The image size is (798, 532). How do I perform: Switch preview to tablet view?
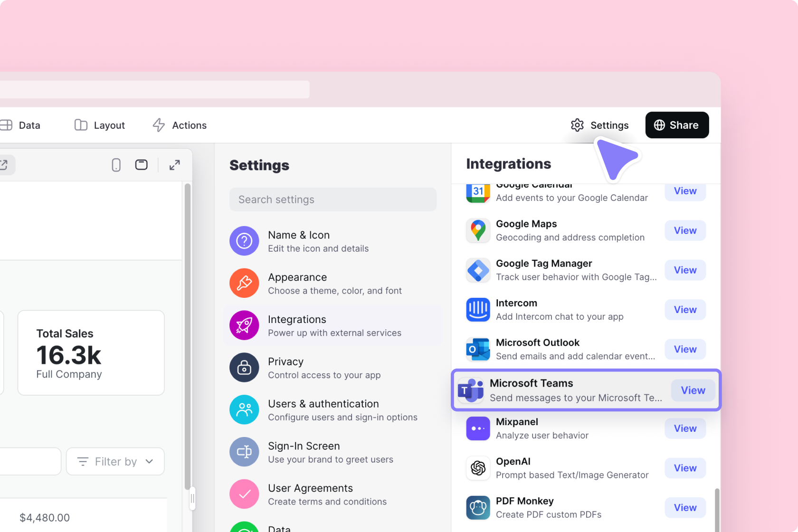[141, 164]
